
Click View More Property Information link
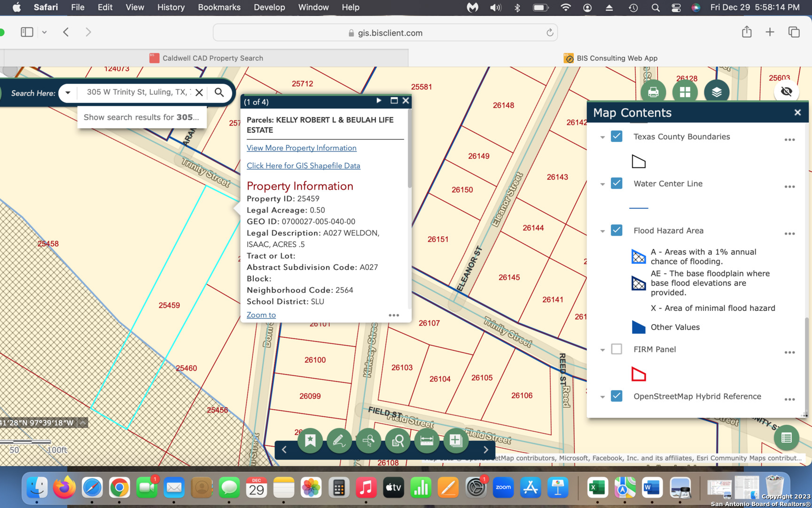(x=301, y=148)
